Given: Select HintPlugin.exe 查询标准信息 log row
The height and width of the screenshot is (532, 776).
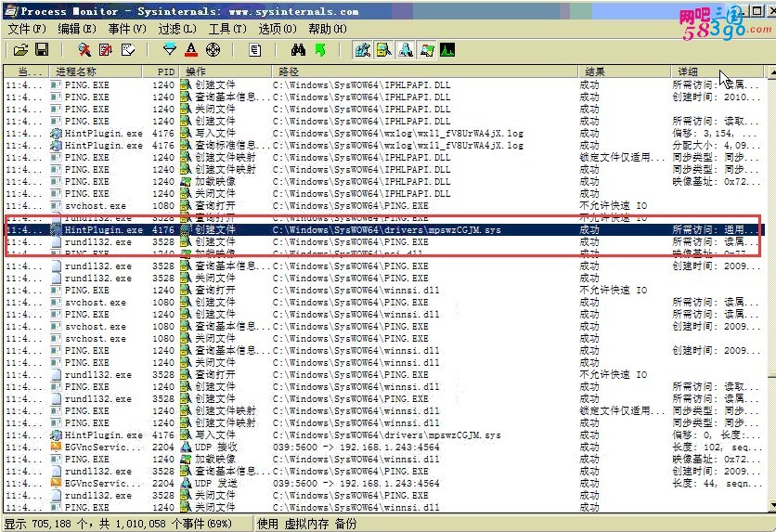Looking at the screenshot, I should [384, 145].
